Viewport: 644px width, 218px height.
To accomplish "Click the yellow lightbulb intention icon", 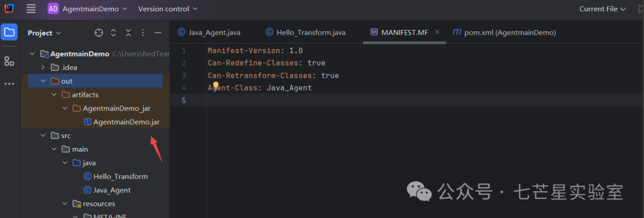I will (x=216, y=85).
